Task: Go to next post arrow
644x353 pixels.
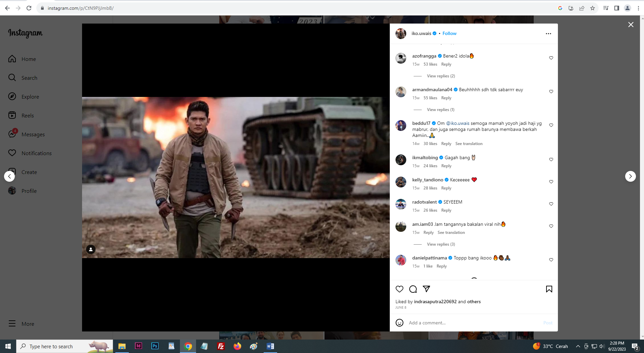Action: coord(631,176)
